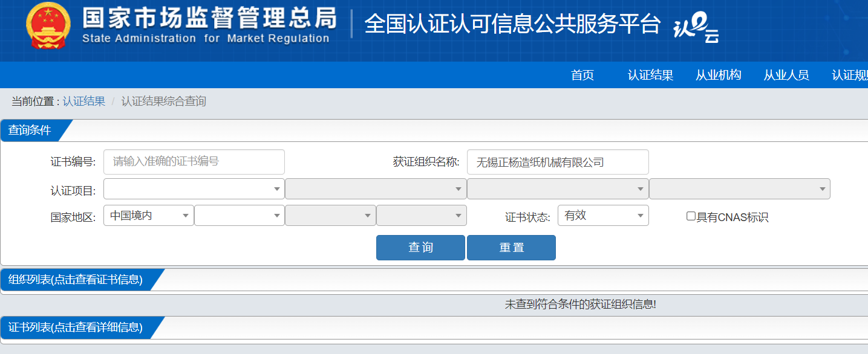Screen dimensions: 868x354
Task: Focus the 证书编号 input field
Action: coord(194,162)
